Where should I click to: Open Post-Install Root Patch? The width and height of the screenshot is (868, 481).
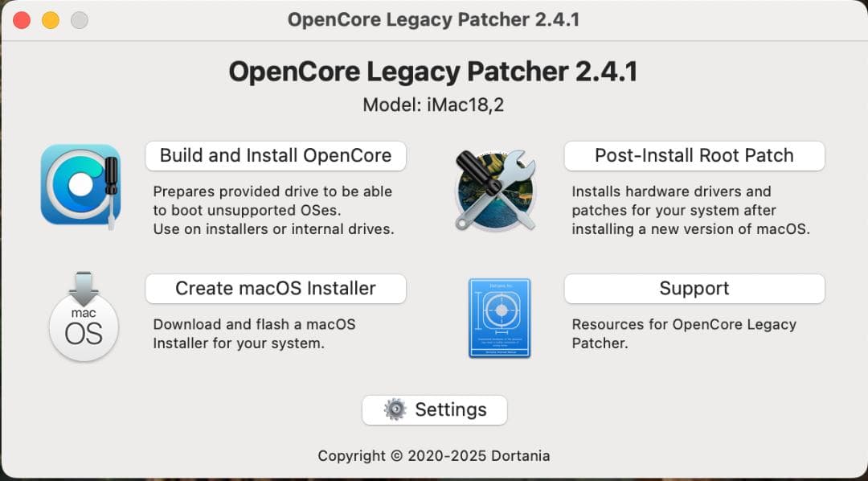[694, 156]
